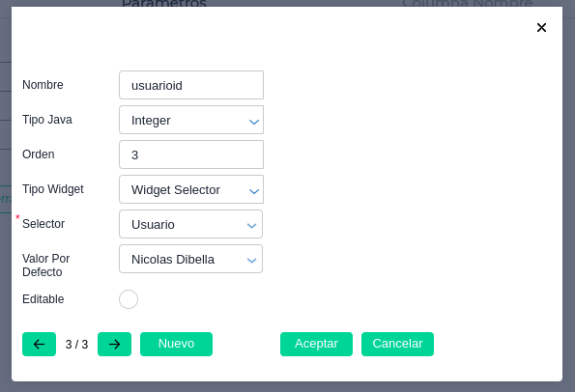Dismiss changes with Cancelar button
Viewport: 575px width, 392px height.
[x=397, y=344]
